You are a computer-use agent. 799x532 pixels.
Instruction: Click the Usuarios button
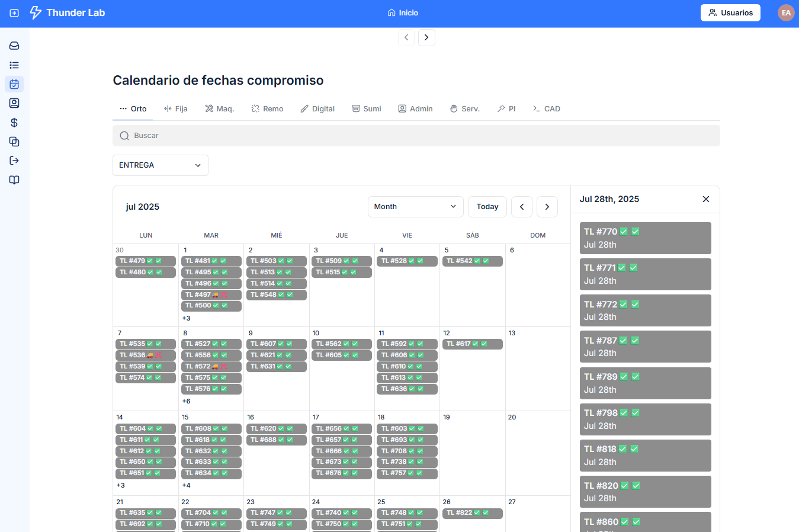pyautogui.click(x=730, y=12)
